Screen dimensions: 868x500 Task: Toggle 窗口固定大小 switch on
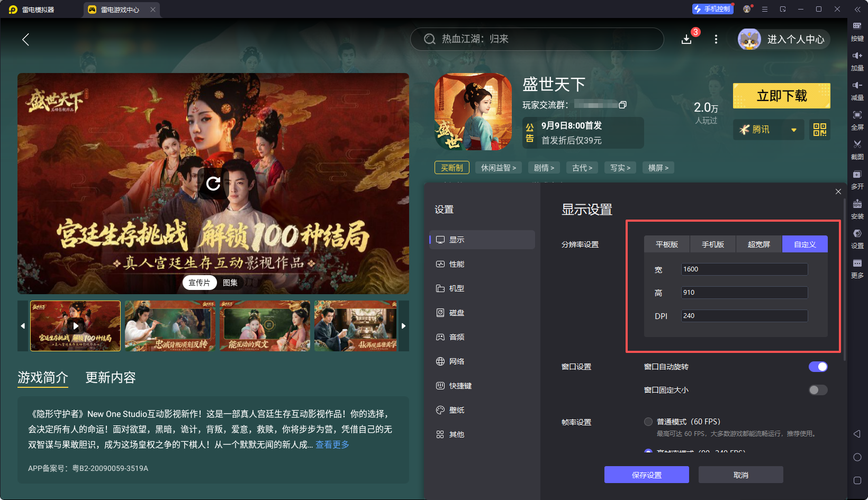(818, 390)
